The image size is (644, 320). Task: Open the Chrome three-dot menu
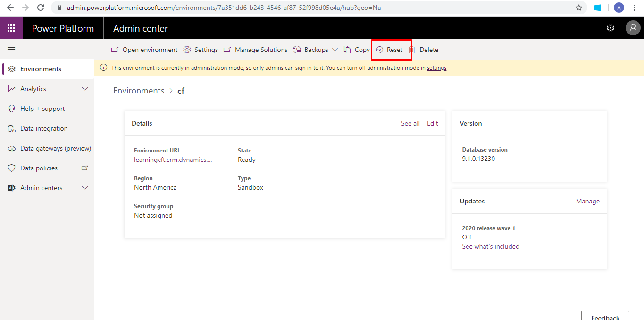(634, 8)
